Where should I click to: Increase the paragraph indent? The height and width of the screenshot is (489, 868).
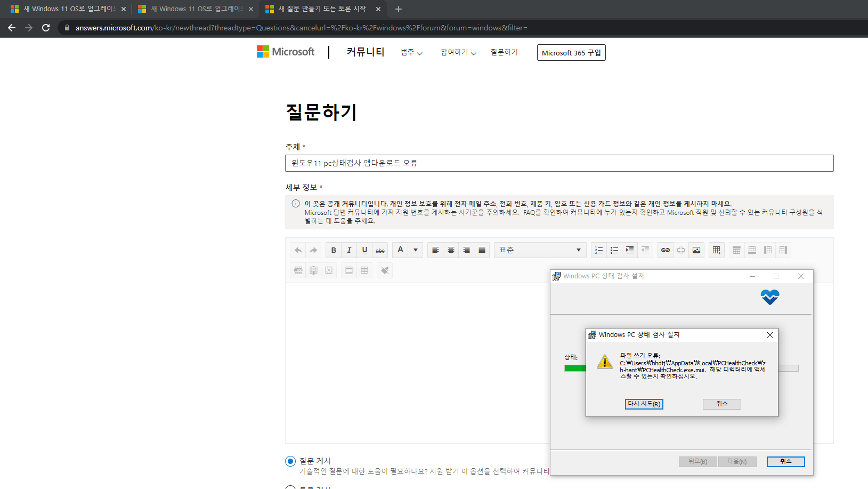(x=630, y=250)
